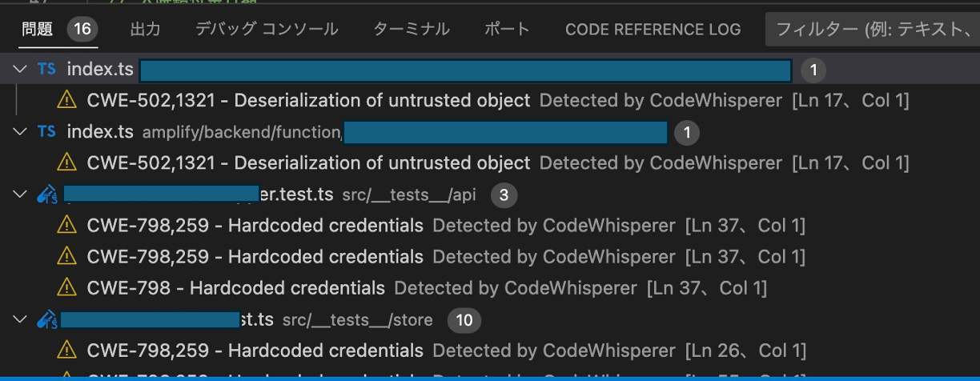Click the 16 problems count badge
This screenshot has height=381, width=980.
point(82,30)
